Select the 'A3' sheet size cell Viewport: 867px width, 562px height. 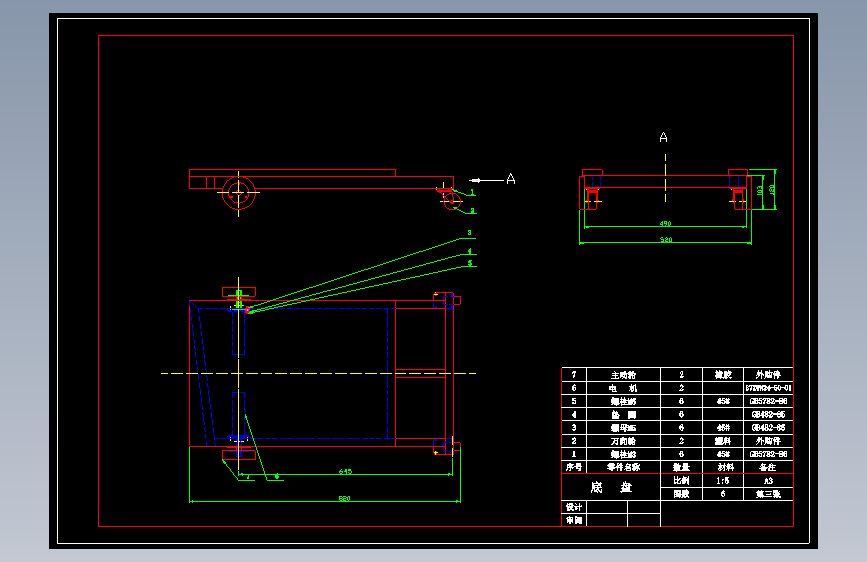coord(769,481)
